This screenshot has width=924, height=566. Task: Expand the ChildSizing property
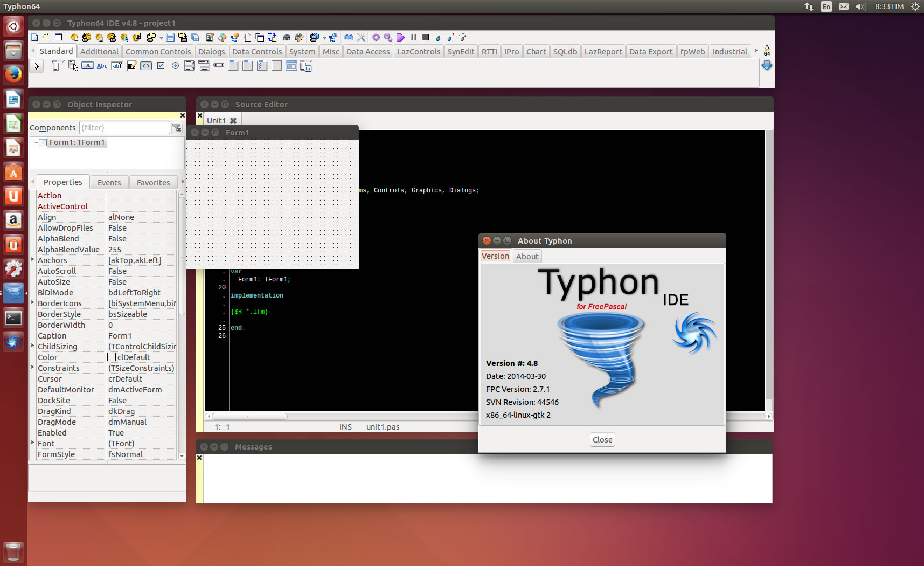[32, 346]
